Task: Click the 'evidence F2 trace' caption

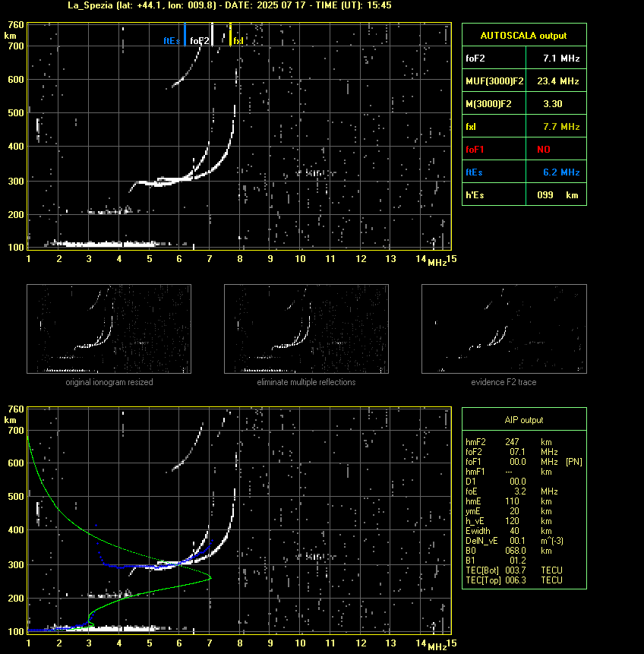Action: (x=504, y=382)
